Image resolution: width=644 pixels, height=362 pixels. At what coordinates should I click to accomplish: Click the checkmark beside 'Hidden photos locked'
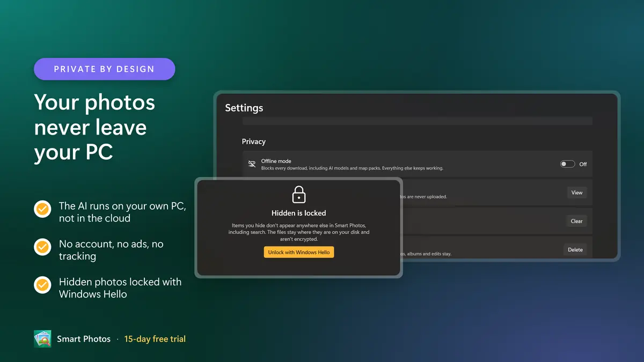point(42,284)
